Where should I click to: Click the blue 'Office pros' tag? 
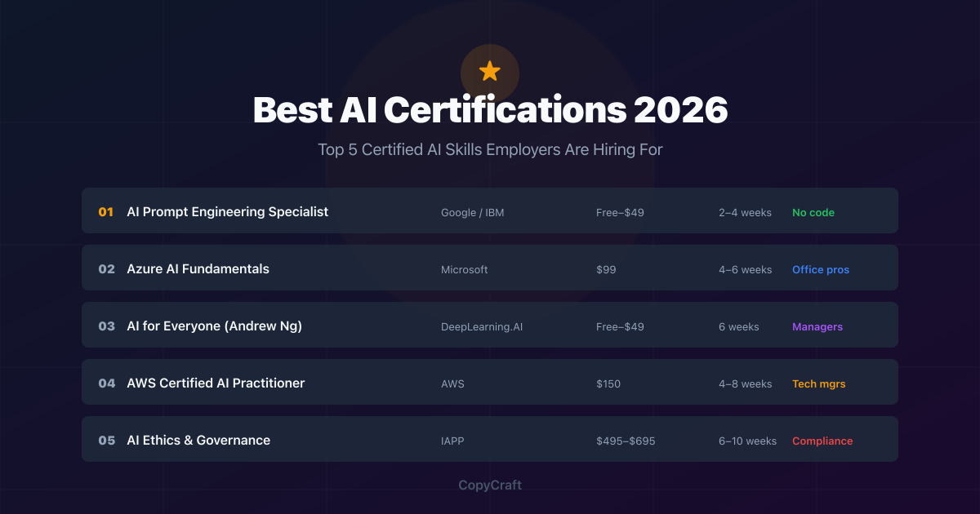point(821,270)
